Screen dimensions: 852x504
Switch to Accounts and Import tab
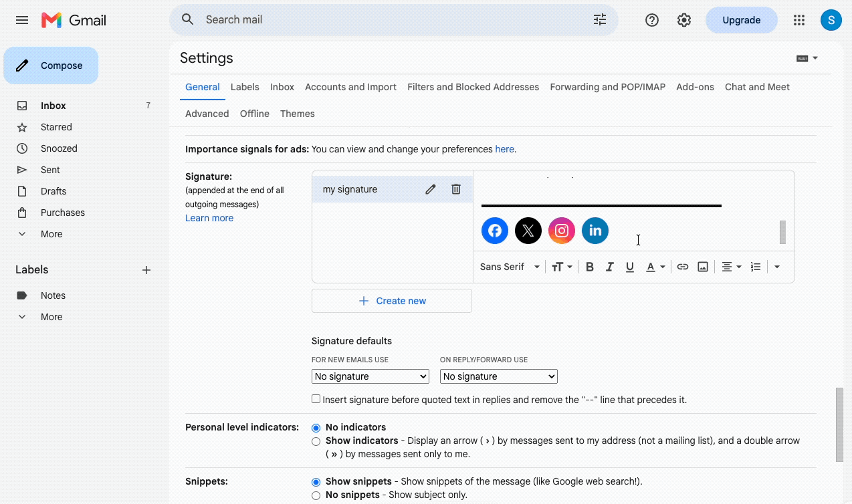[350, 87]
